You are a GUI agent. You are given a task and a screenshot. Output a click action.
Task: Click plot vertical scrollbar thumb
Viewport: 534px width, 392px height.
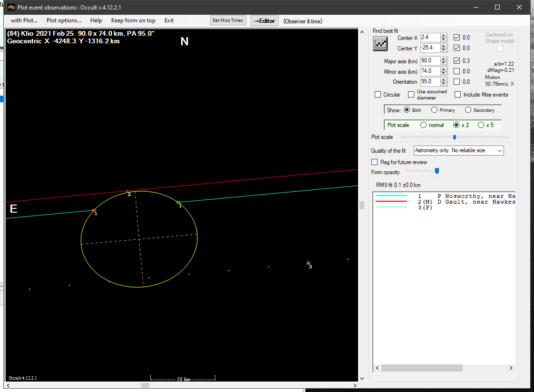362,205
